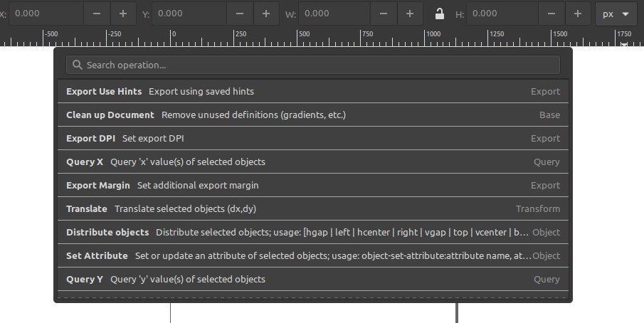Decrease the X coordinate value
Screen dimensions: 644x323
pyautogui.click(x=97, y=14)
